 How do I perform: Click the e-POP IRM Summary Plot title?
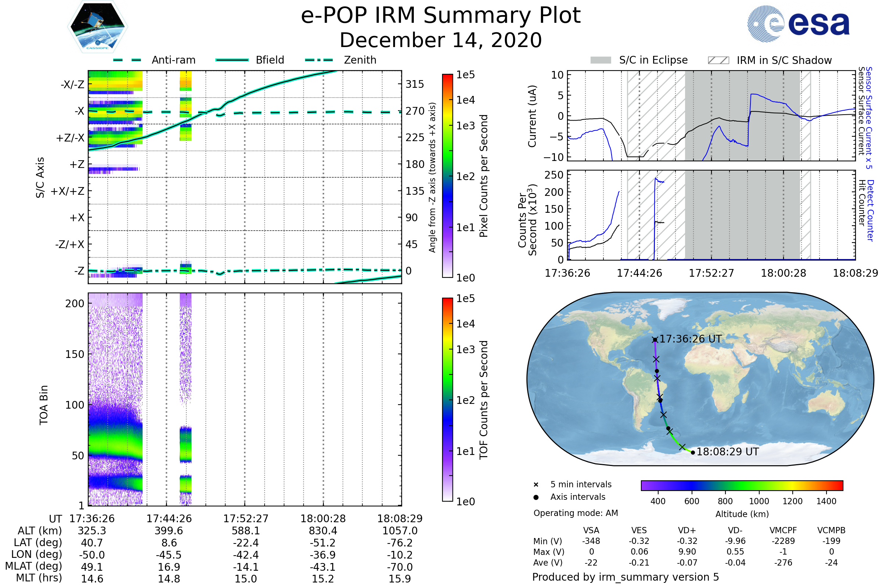click(x=441, y=16)
